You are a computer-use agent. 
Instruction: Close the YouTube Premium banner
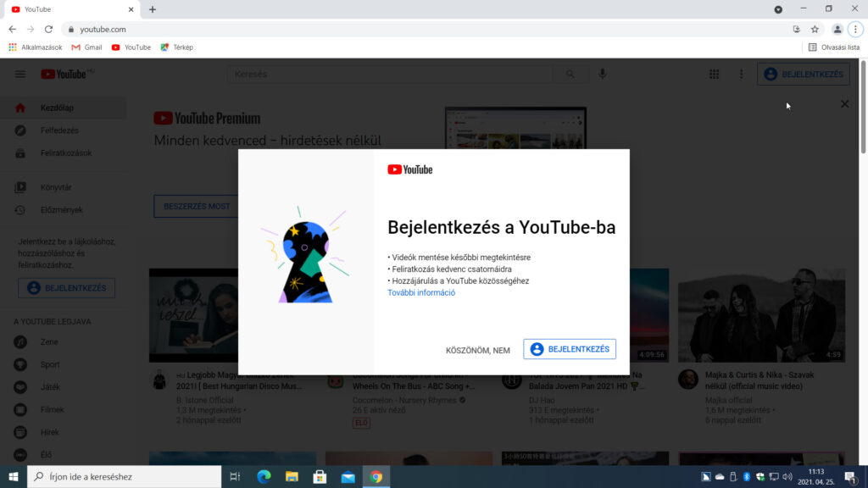(845, 104)
